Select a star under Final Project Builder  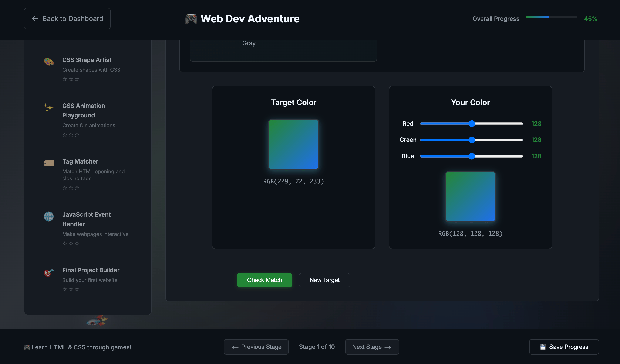click(x=65, y=289)
